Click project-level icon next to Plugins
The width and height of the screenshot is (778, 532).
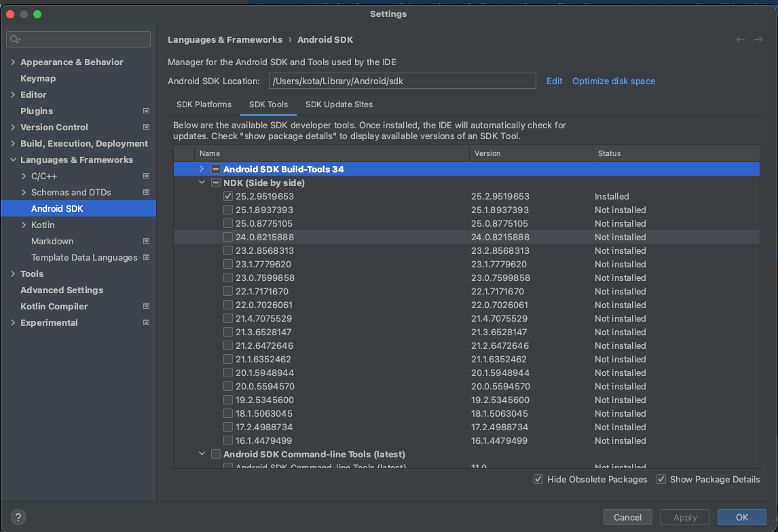tap(147, 111)
